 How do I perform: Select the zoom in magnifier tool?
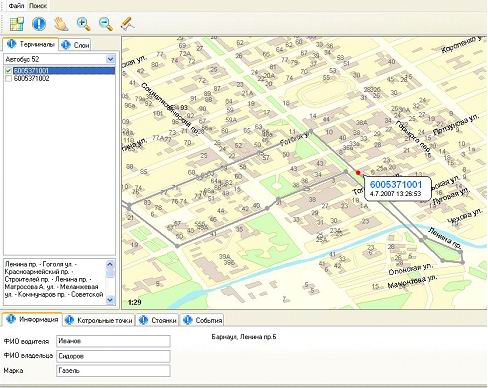[83, 24]
